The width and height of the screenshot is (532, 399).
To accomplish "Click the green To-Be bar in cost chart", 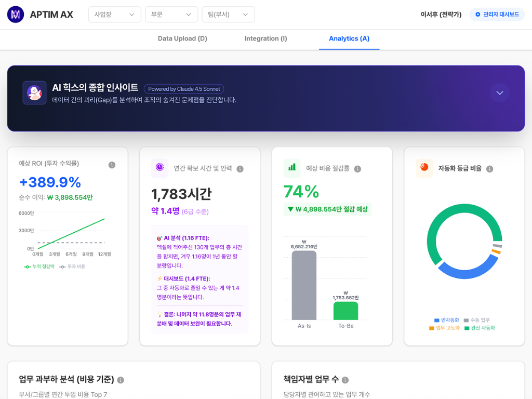I will coord(345,311).
